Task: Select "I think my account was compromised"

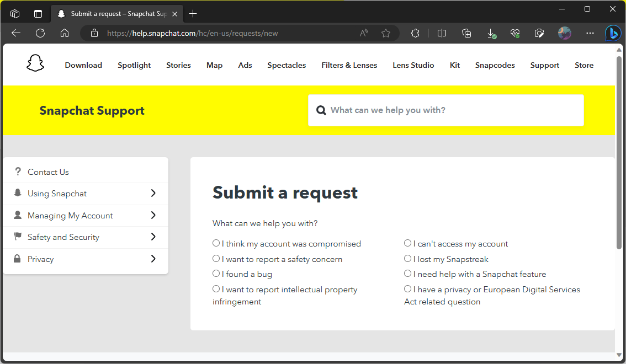Action: [x=216, y=243]
